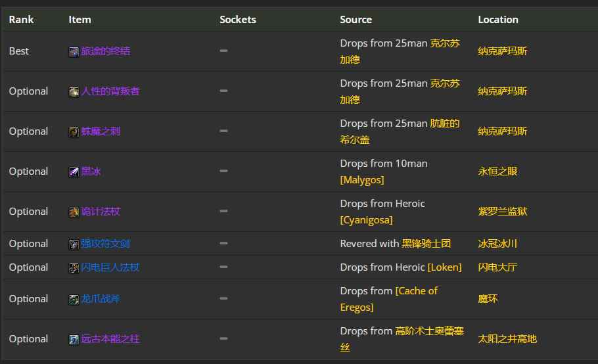Click the Rank column header
The height and width of the screenshot is (364, 598).
click(x=21, y=20)
